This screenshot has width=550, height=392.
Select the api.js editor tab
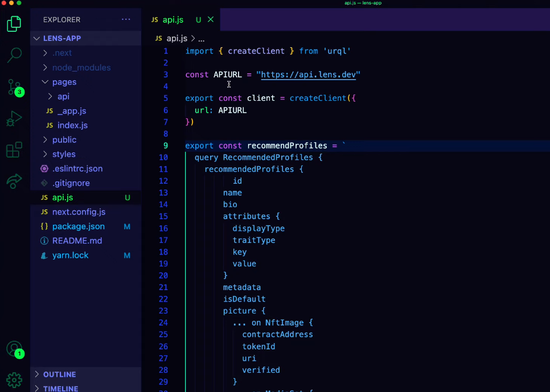(173, 19)
